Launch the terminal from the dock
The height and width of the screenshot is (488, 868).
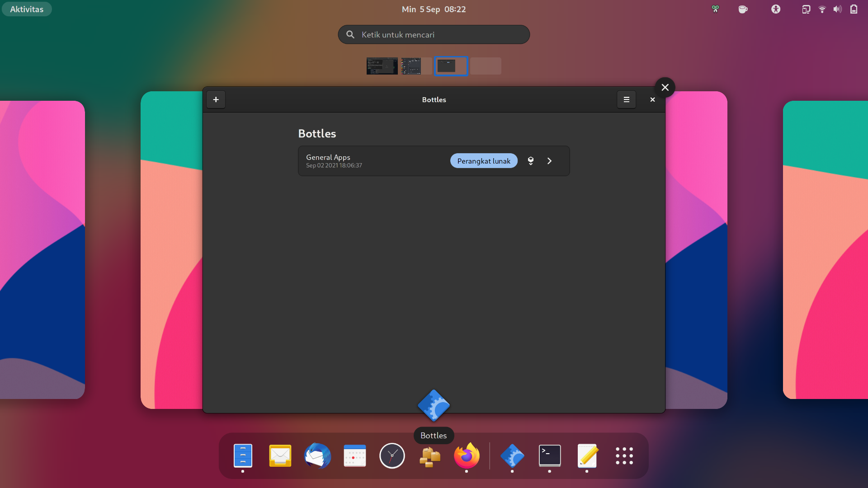point(549,456)
